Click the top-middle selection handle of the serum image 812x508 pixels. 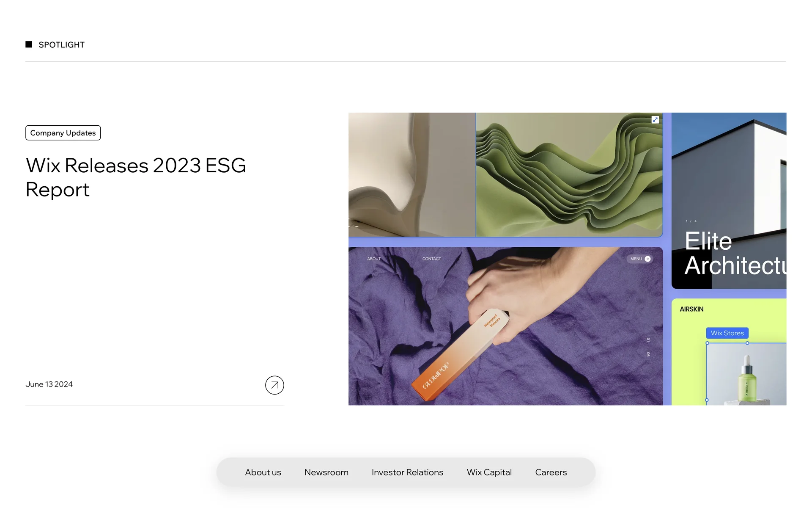(x=747, y=343)
